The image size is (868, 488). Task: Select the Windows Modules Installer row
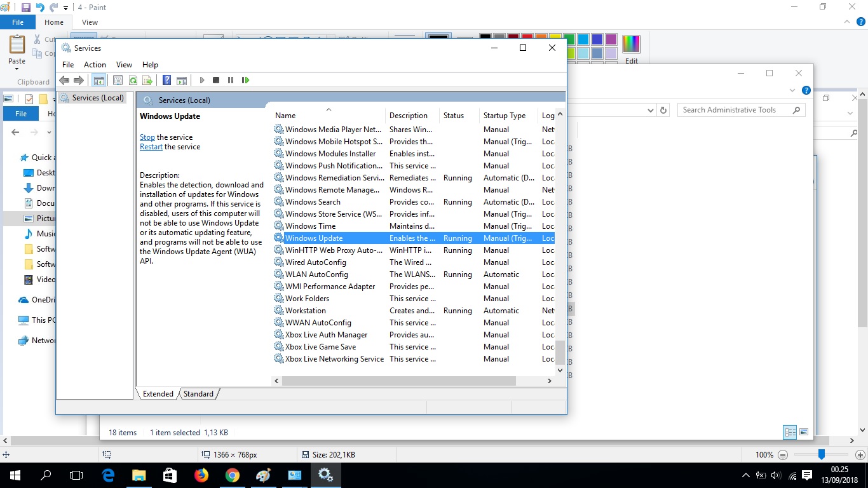[x=414, y=154]
